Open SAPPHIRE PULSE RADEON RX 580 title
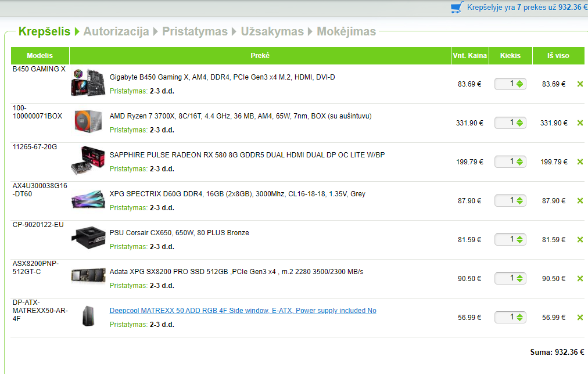The image size is (588, 374). pyautogui.click(x=247, y=155)
